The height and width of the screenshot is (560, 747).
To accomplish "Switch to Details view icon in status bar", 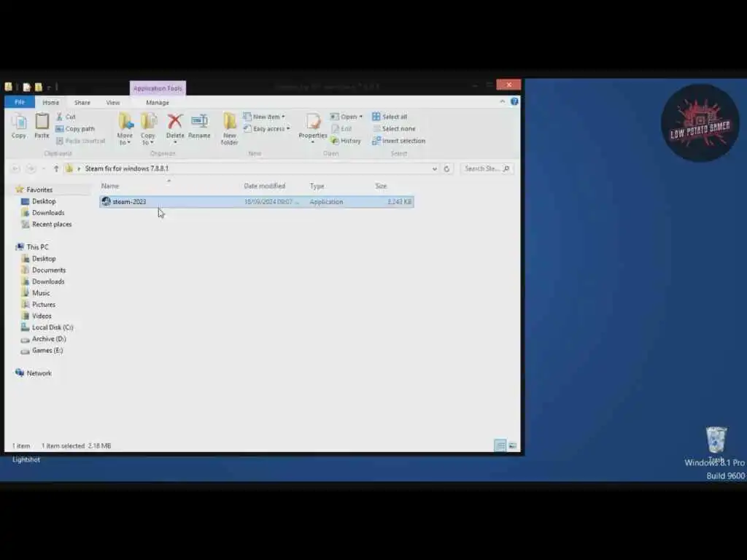I will point(500,446).
